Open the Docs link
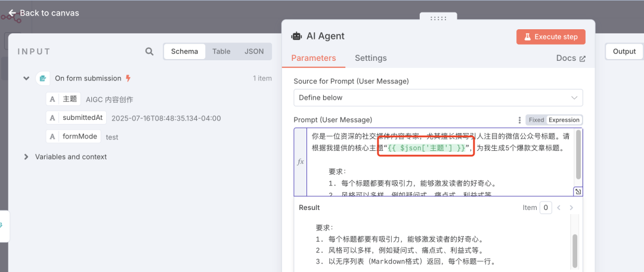Screen dimensions: 644x272 click(x=571, y=58)
